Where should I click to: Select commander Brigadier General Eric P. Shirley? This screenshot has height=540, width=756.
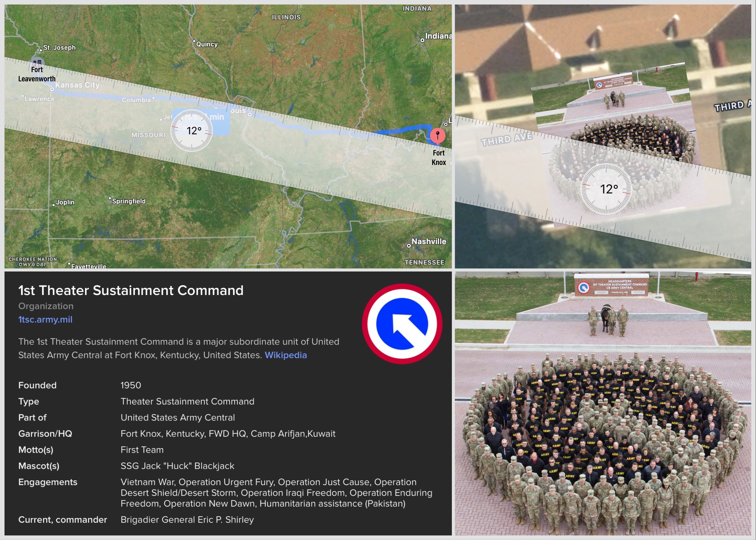187,519
